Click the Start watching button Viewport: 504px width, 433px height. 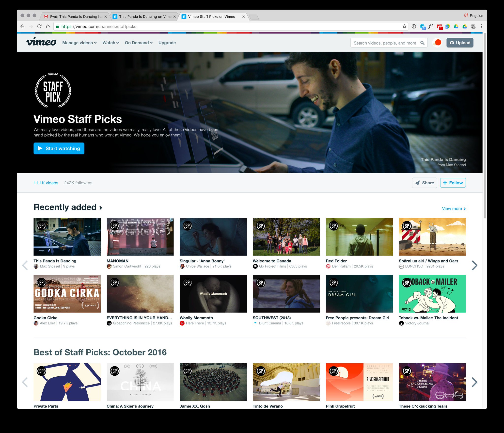[59, 148]
